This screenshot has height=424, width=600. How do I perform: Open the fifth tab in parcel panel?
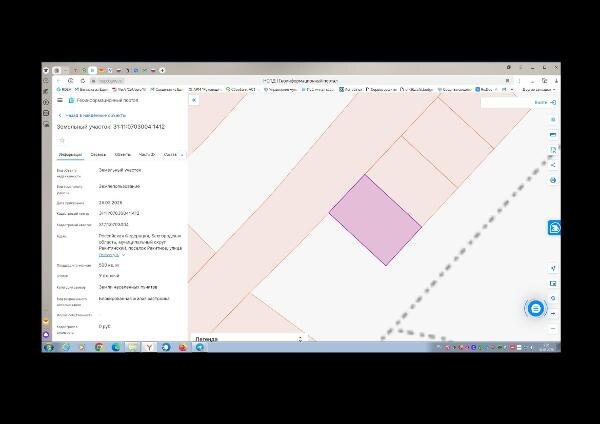click(x=170, y=155)
